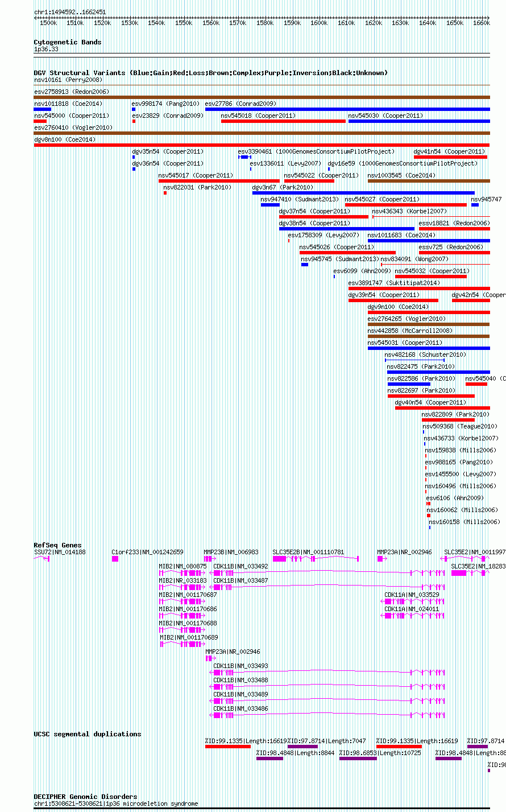The image size is (506, 812).
Task: Click dgv3n67 (Park2010) label
Action: pyautogui.click(x=283, y=187)
